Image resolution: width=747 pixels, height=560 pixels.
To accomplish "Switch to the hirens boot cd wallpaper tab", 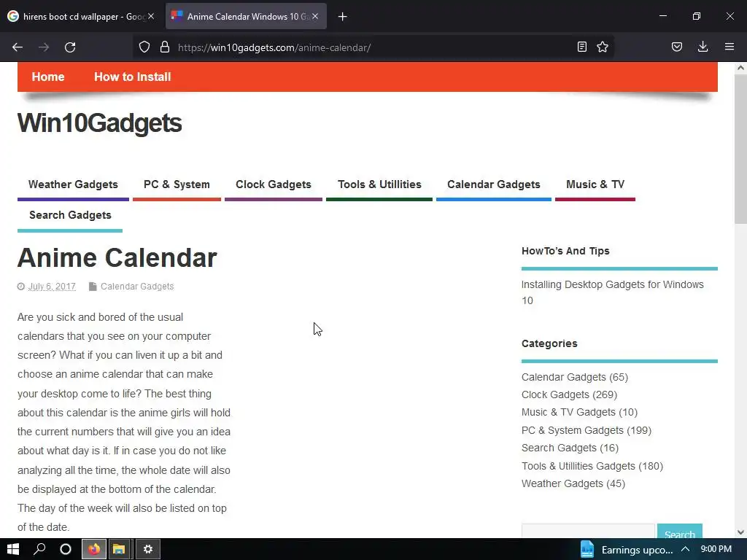I will tap(81, 16).
